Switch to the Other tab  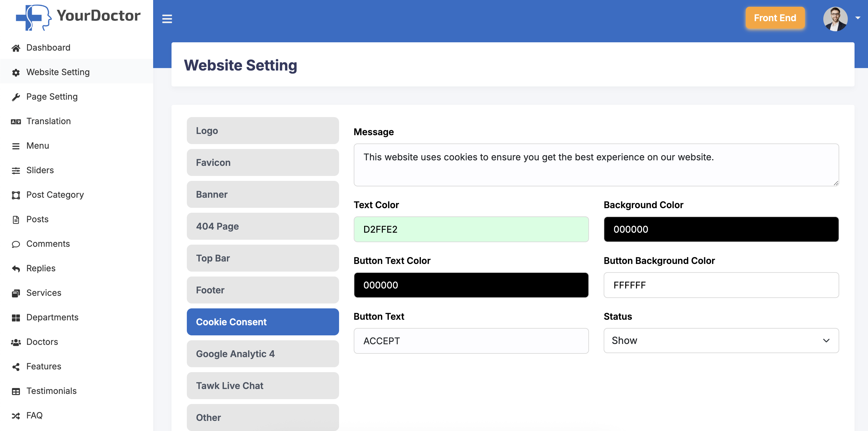[263, 418]
